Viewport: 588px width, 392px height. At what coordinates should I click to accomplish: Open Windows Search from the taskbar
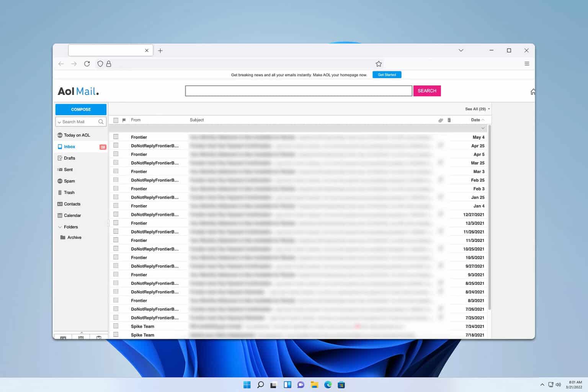tap(260, 385)
